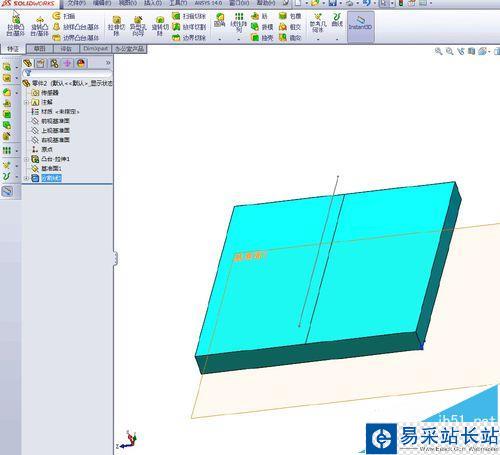Click the Curves (曲线) tool
The height and width of the screenshot is (455, 500).
pyautogui.click(x=337, y=20)
